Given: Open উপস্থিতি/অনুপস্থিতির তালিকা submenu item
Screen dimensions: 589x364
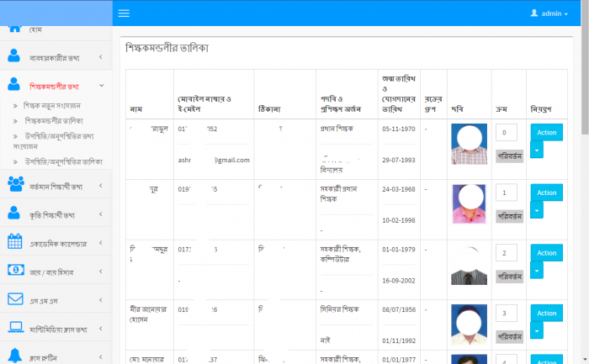Looking at the screenshot, I should coord(63,161).
